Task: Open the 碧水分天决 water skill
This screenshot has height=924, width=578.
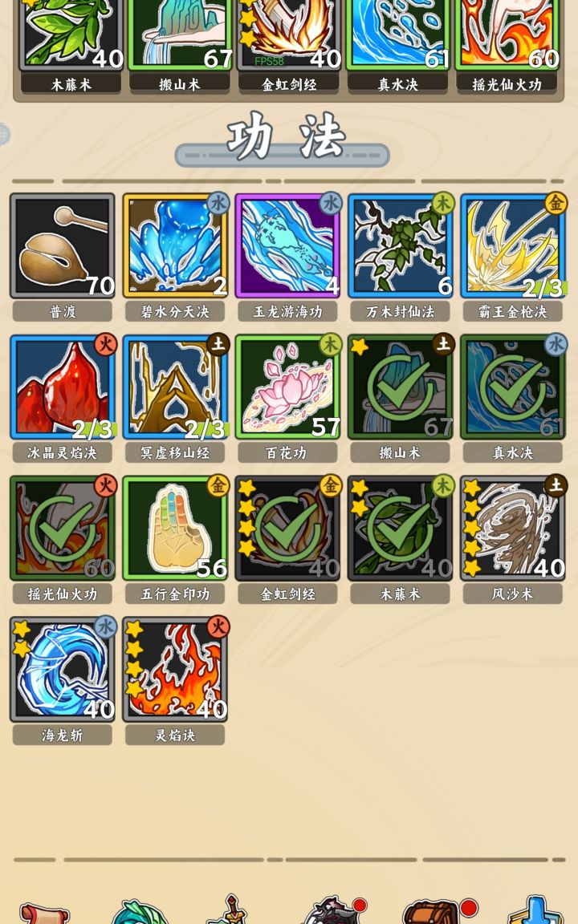Action: click(x=175, y=245)
